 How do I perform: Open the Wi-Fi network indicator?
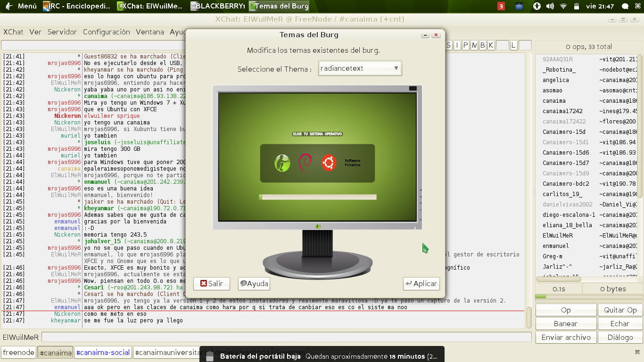click(563, 6)
